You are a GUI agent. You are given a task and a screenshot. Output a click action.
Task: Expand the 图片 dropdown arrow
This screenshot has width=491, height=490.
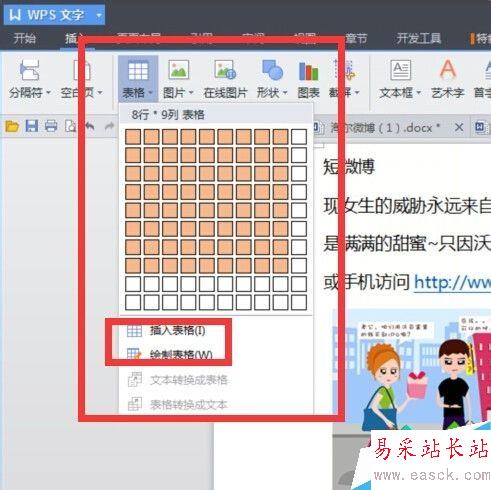pyautogui.click(x=191, y=93)
